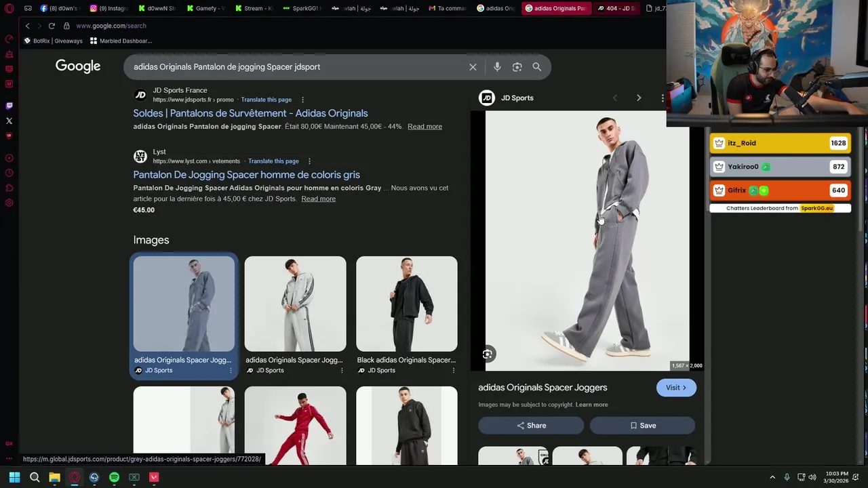Screen dimensions: 868x488
Task: Open more options for JD Sports France result
Action: (x=302, y=100)
